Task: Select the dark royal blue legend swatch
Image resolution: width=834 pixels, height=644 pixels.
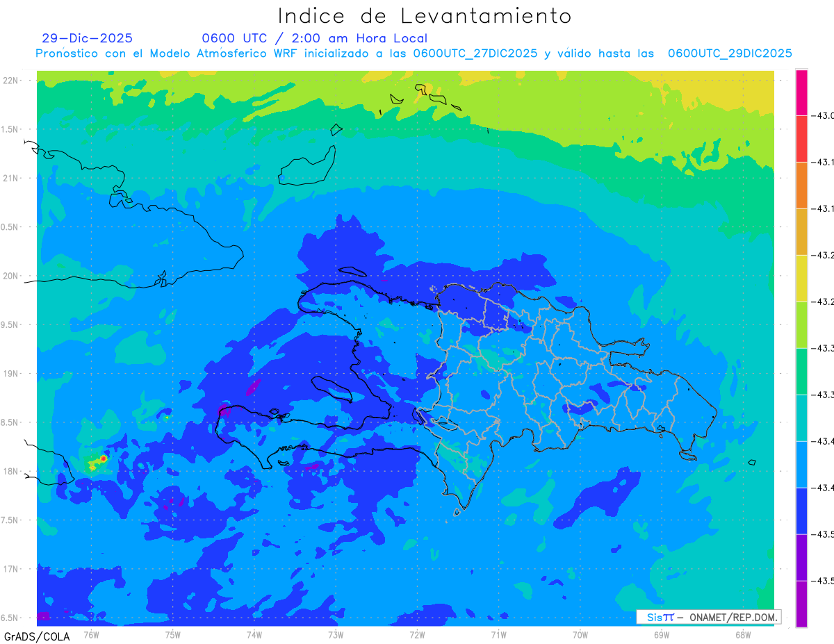Action: pyautogui.click(x=801, y=511)
